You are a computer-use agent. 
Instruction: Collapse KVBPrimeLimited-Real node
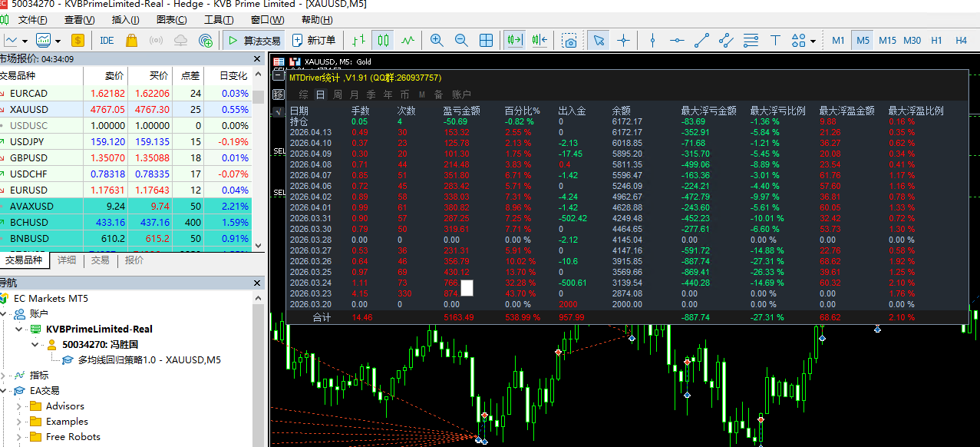[x=18, y=329]
